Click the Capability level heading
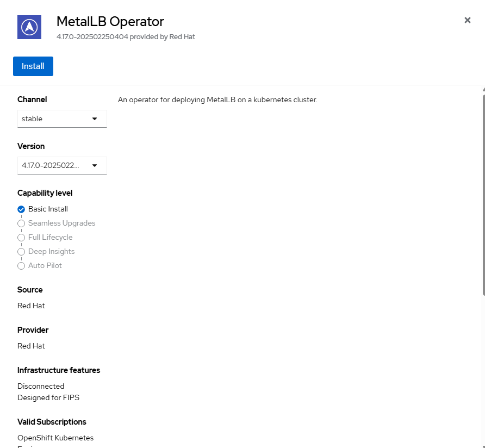This screenshot has width=485, height=448. [x=45, y=193]
